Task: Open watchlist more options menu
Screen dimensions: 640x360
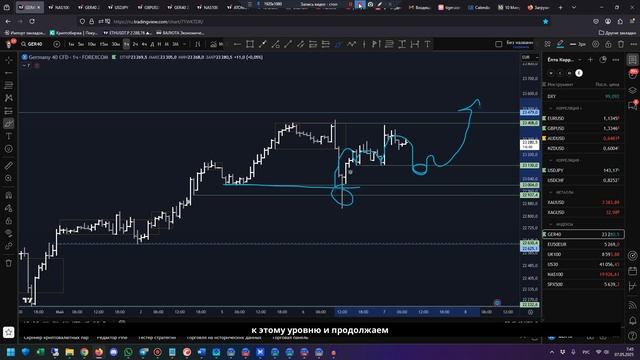Action: [x=616, y=60]
